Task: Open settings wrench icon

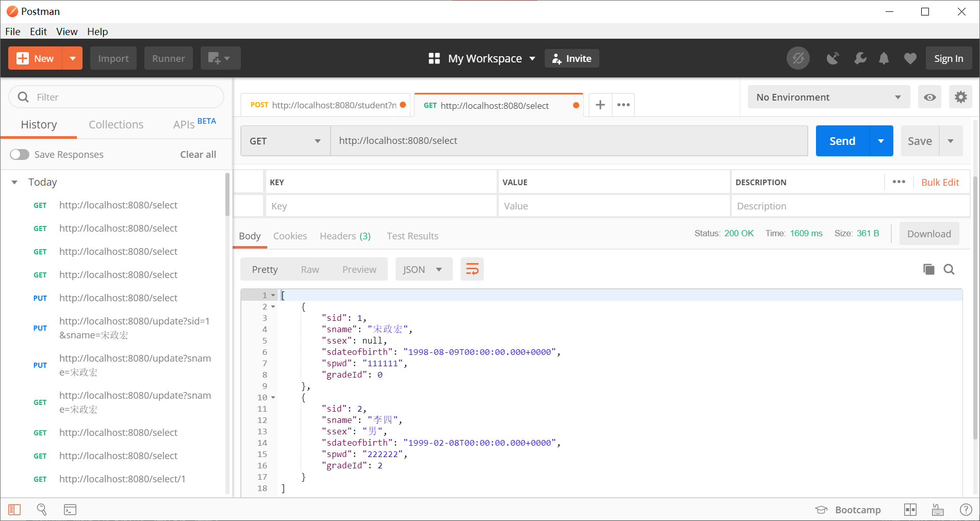Action: point(860,58)
